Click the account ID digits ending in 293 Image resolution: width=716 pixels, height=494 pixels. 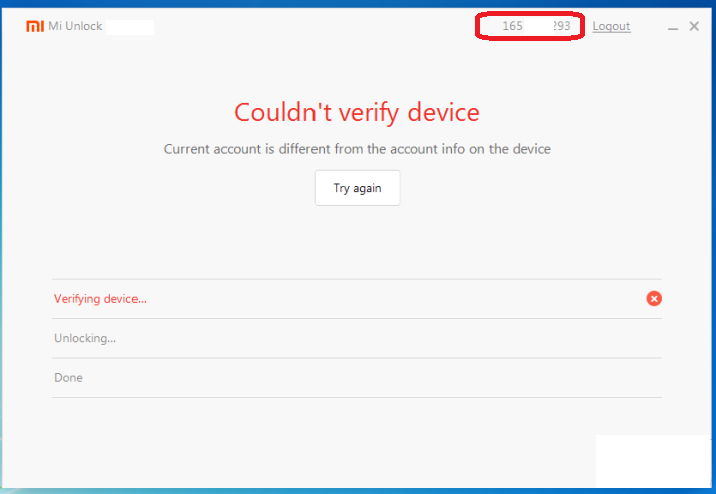561,26
